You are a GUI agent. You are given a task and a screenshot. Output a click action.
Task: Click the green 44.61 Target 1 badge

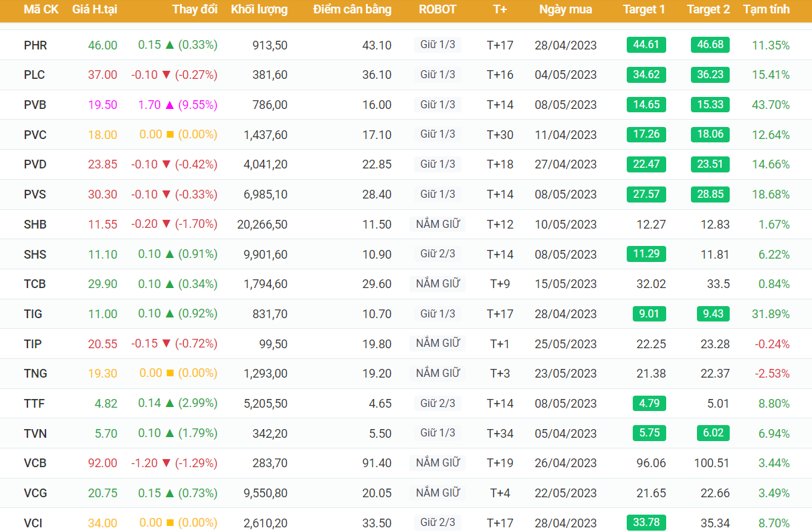coord(646,45)
